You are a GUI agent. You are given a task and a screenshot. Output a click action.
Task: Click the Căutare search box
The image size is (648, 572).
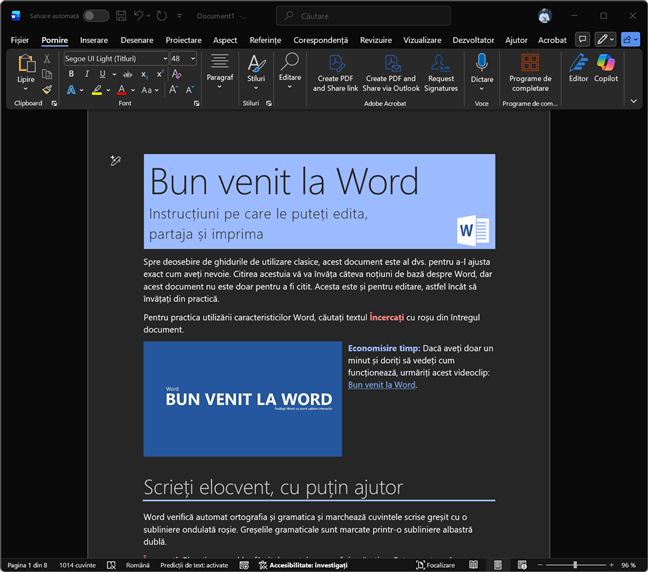click(x=363, y=16)
